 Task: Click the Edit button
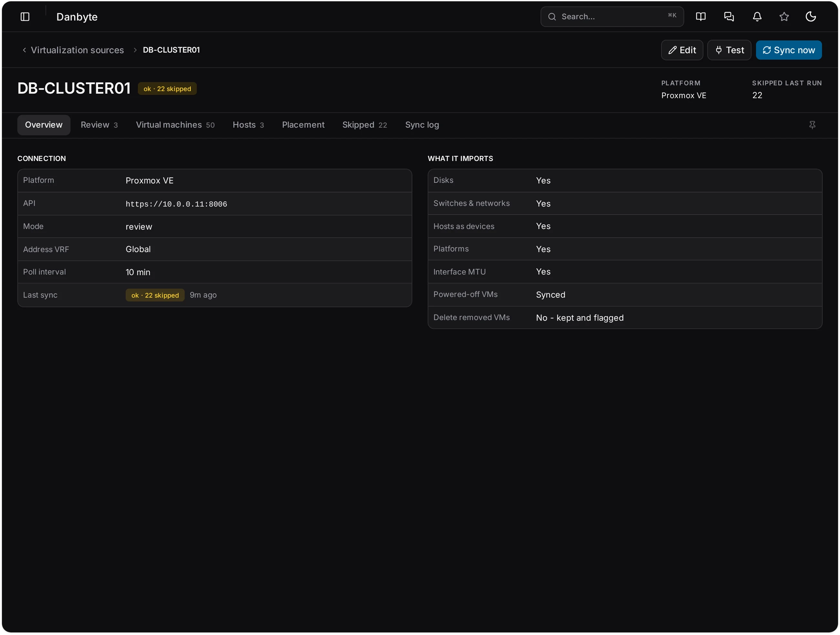click(682, 50)
